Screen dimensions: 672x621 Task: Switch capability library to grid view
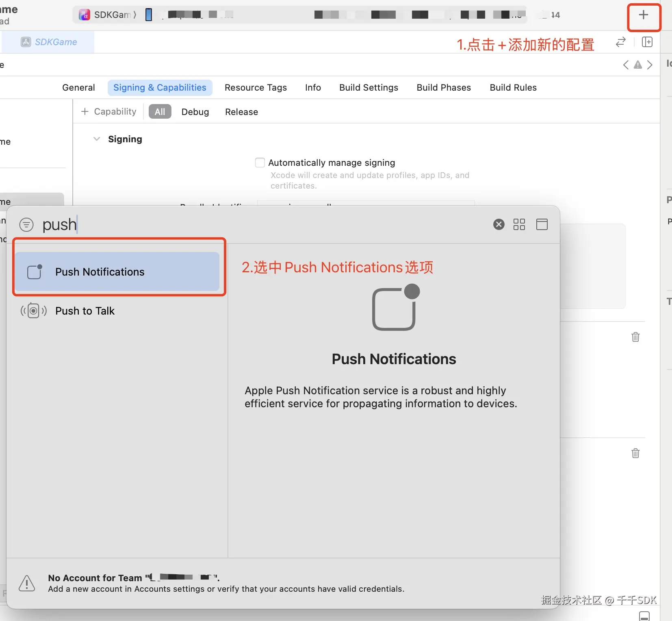click(x=519, y=224)
